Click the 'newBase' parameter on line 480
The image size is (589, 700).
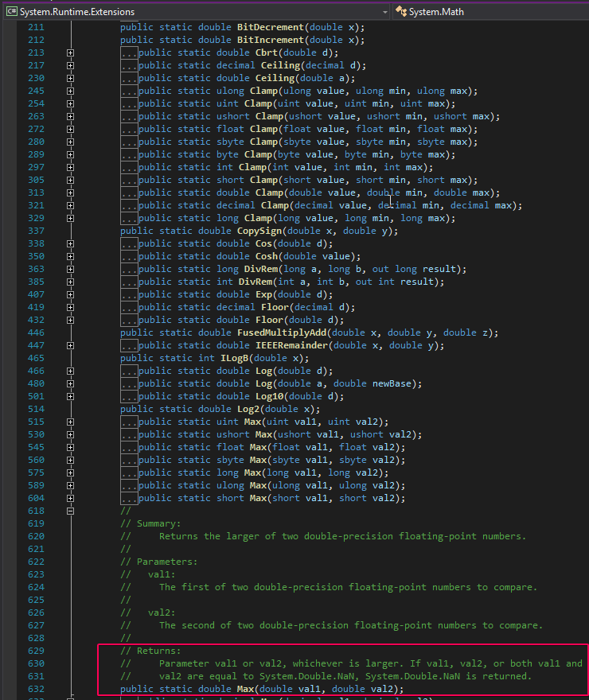[x=392, y=383]
